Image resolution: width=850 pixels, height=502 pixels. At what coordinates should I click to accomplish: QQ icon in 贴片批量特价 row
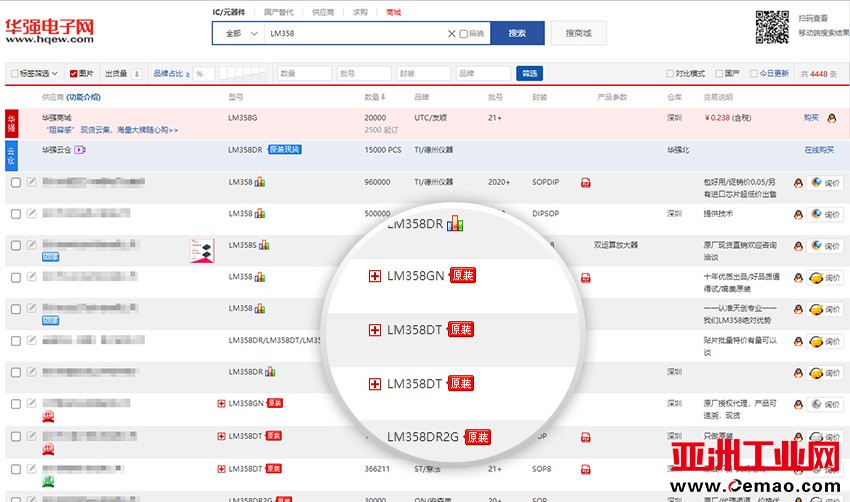798,342
